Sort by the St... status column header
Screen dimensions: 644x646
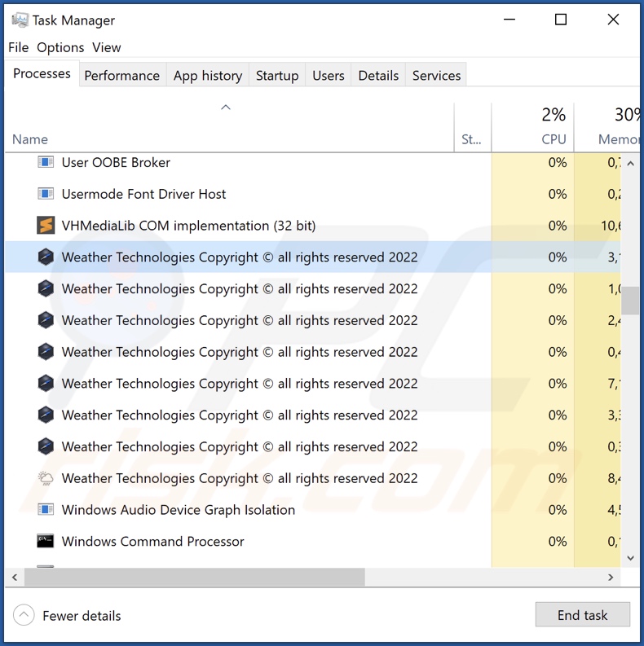(x=473, y=128)
